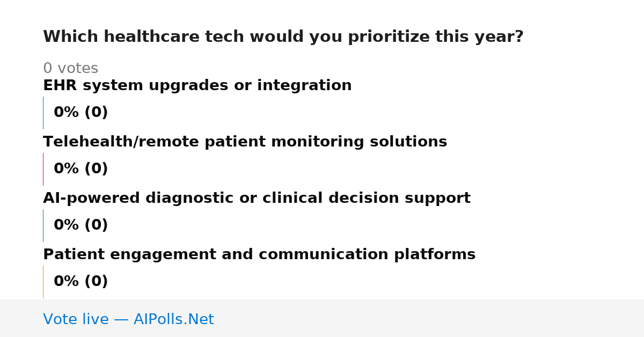Click the blue bar under EHR system upgrades

coord(43,113)
